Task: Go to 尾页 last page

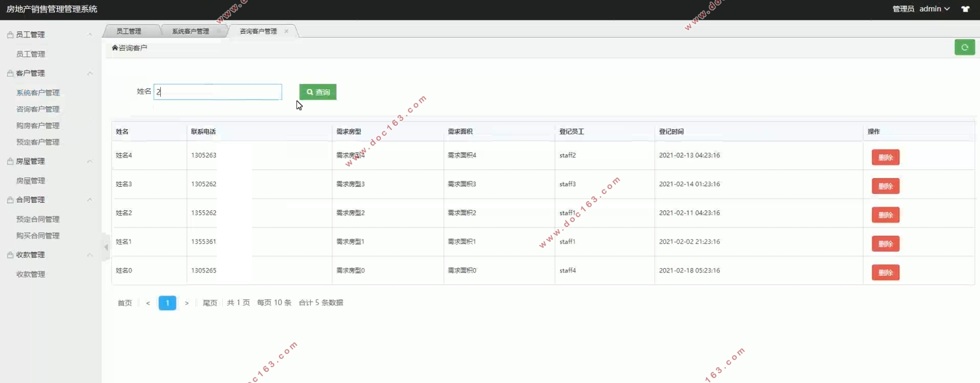Action: coord(210,303)
